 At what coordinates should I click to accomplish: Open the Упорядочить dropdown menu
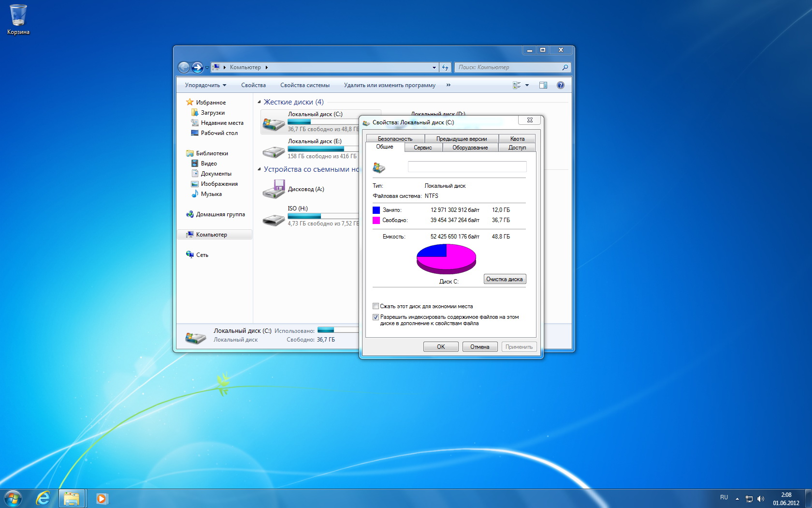[x=205, y=85]
